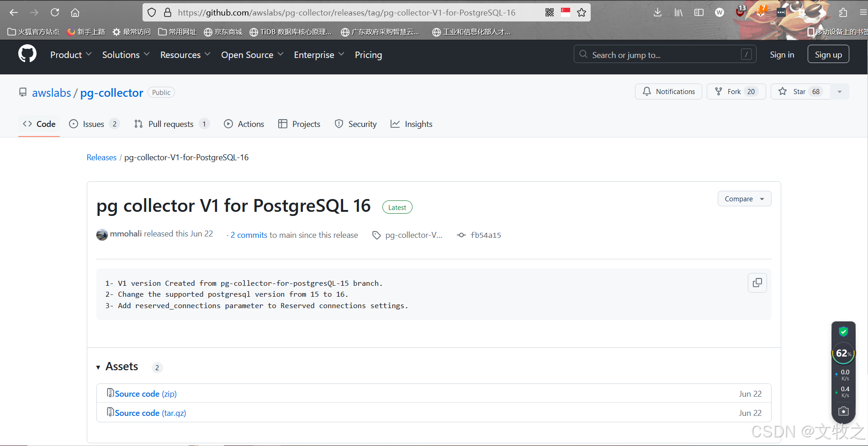Switch to the Issues tab
Screen dimensions: 868x446
pyautogui.click(x=94, y=124)
